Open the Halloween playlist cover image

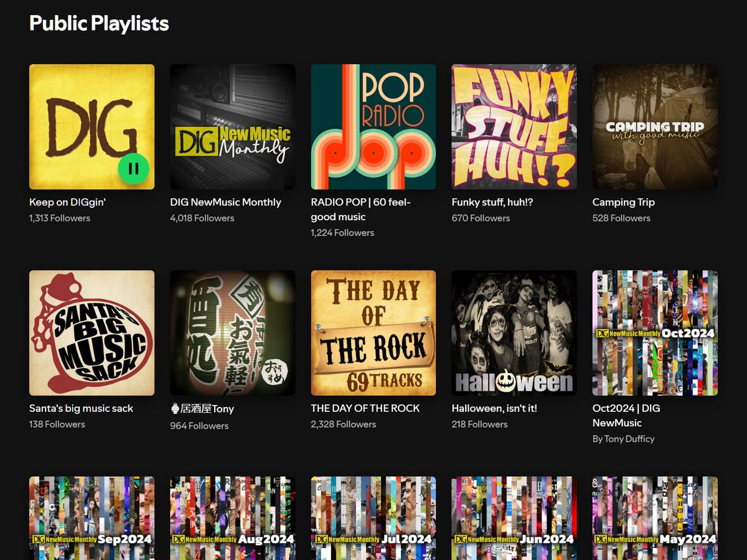tap(514, 333)
